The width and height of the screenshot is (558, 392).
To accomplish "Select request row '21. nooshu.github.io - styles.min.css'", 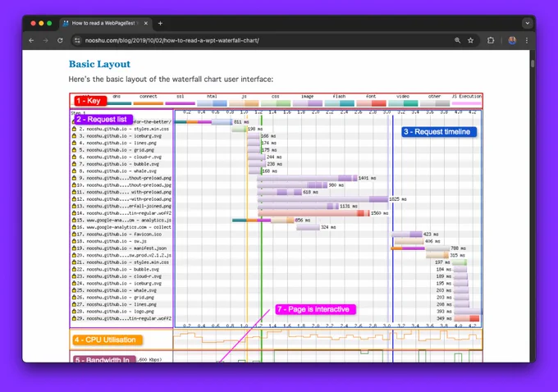I will point(121,262).
